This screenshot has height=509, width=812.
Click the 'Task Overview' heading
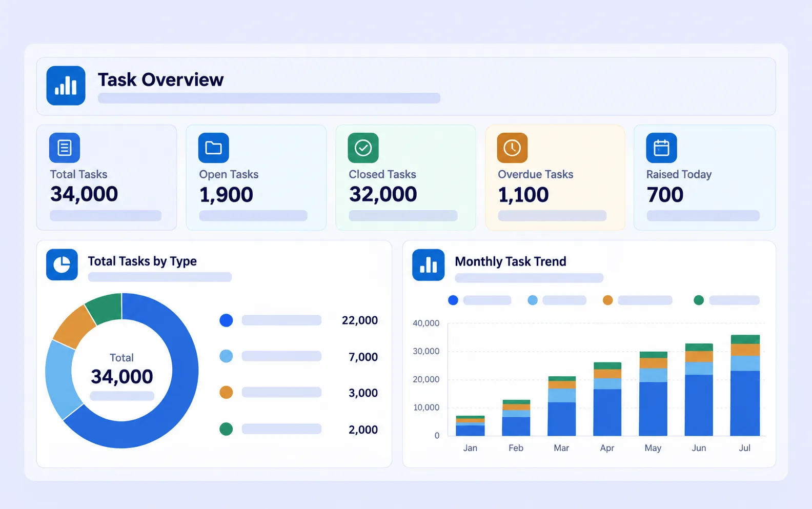click(161, 80)
